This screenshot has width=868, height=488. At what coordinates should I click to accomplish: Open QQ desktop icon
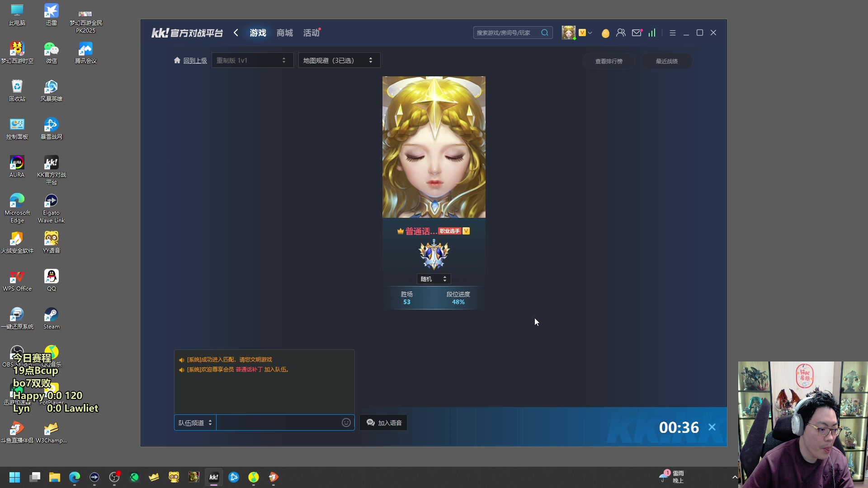[52, 281]
